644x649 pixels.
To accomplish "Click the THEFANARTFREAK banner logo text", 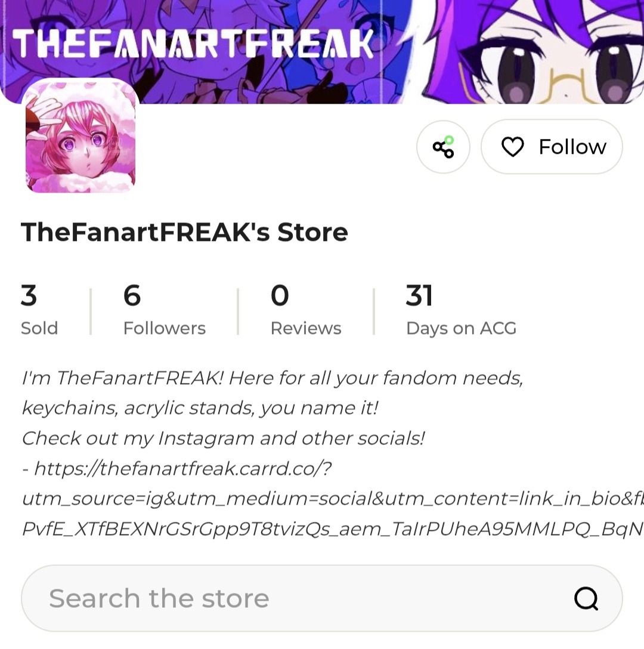I will (193, 44).
